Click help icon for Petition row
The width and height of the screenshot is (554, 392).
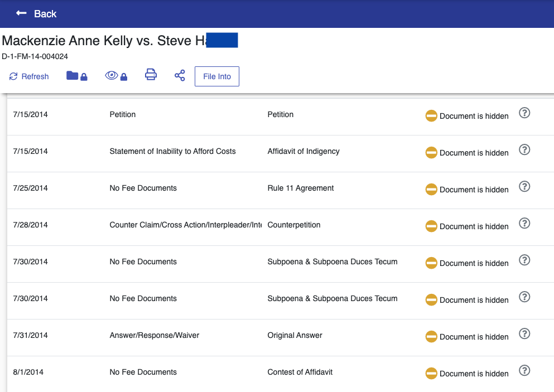[x=524, y=113]
